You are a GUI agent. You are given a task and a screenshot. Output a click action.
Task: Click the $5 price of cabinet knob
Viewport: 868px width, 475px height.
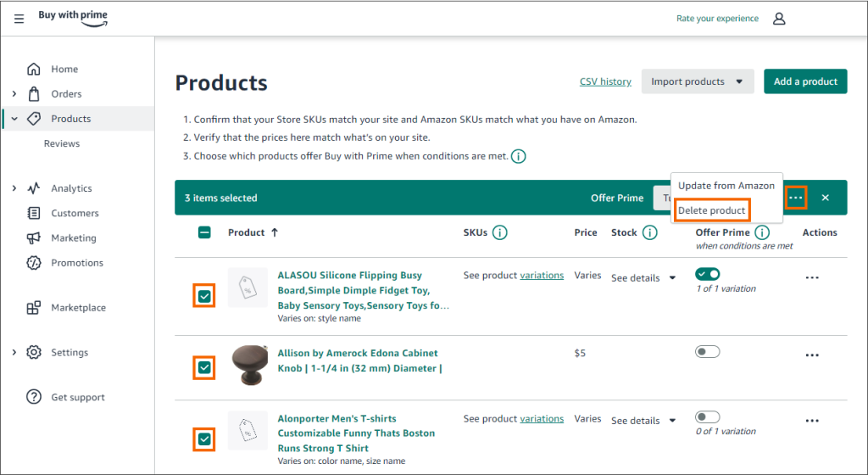[580, 353]
